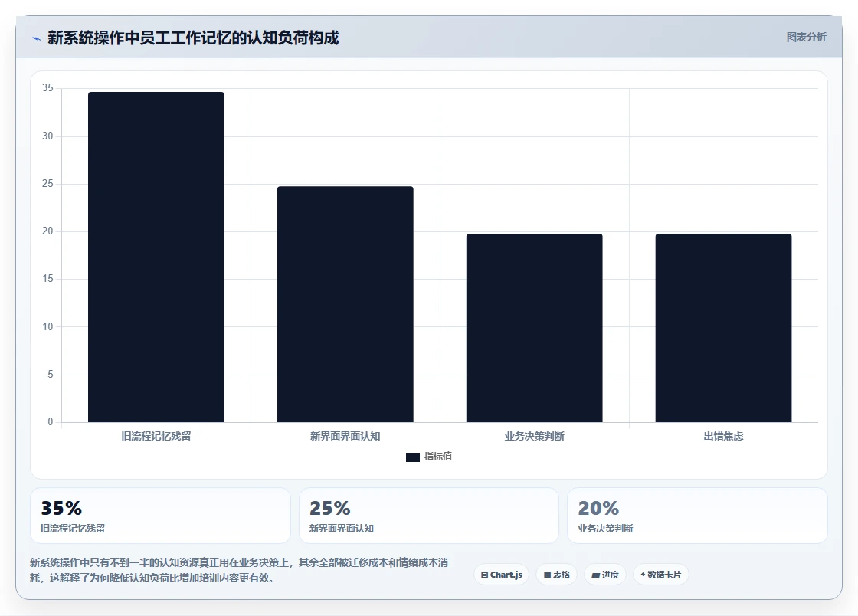Open the 20% 业务决策判断 data card
Viewport: 858px width, 616px height.
click(697, 516)
